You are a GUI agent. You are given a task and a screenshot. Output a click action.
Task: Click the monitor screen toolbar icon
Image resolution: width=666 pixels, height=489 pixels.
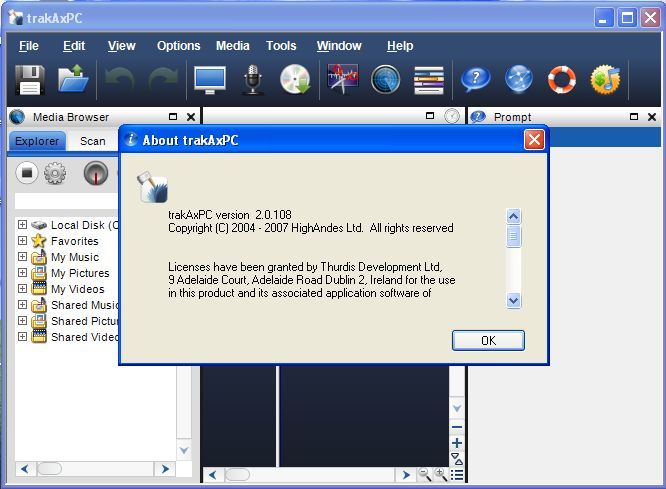pos(210,79)
